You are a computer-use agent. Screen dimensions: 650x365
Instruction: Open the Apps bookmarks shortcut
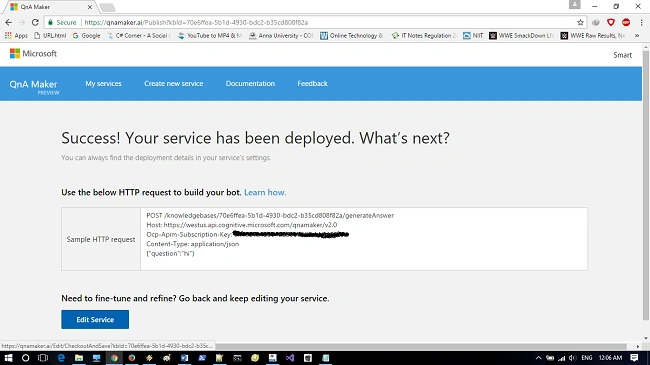pyautogui.click(x=16, y=36)
